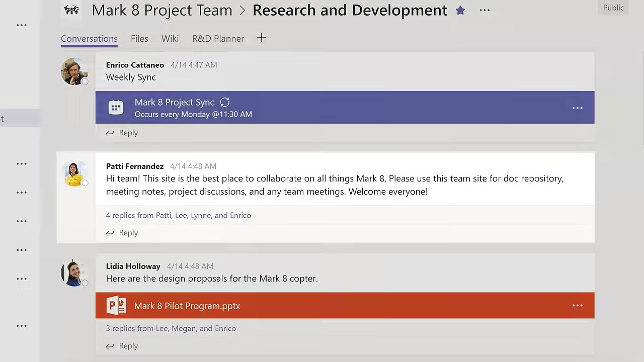Click the reply arrow icon under Weekly Sync
The image size is (644, 362).
pyautogui.click(x=110, y=133)
